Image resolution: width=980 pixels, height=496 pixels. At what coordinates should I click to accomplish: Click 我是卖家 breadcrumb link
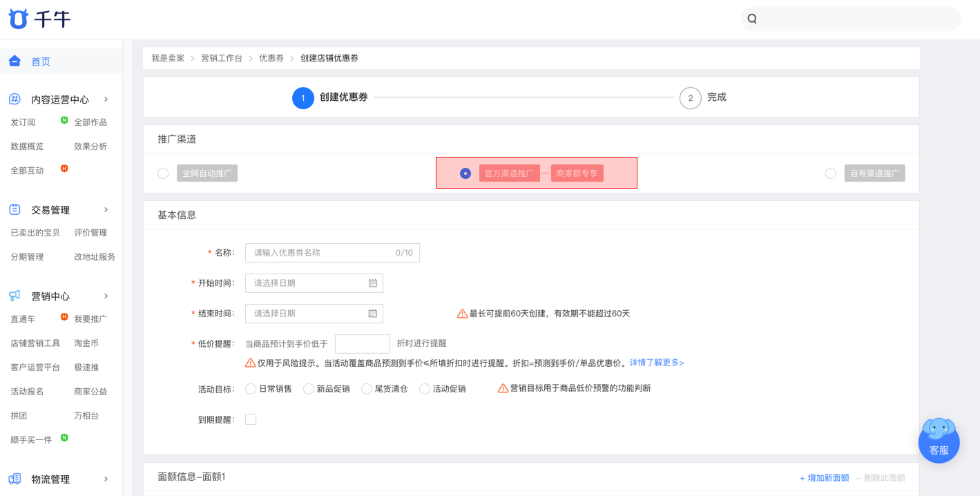[169, 58]
